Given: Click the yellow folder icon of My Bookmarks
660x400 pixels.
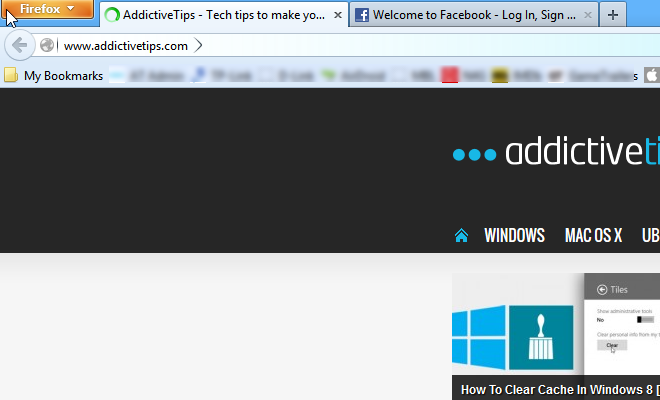Looking at the screenshot, I should [x=11, y=76].
